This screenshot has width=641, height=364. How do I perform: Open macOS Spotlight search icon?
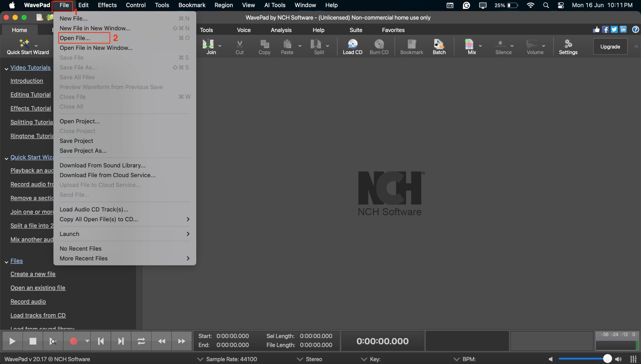(x=546, y=5)
